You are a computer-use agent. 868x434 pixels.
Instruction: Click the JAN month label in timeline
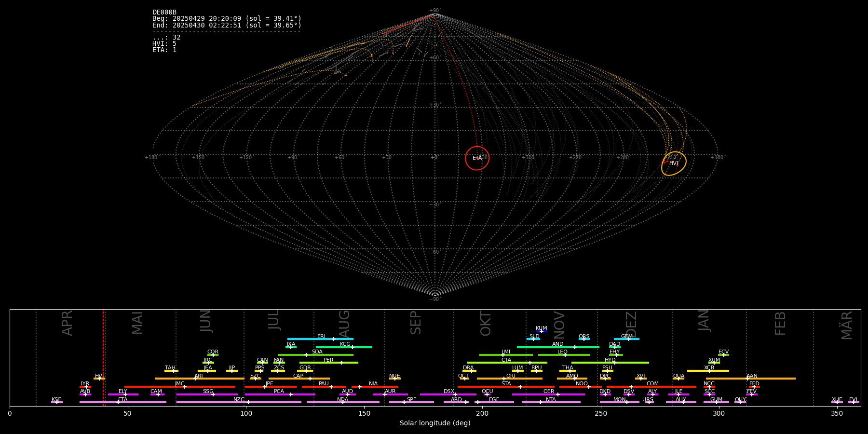point(704,321)
